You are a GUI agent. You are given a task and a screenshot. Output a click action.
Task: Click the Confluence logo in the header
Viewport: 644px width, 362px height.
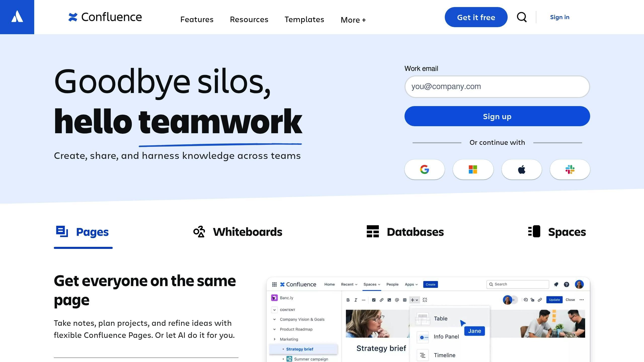click(x=105, y=17)
